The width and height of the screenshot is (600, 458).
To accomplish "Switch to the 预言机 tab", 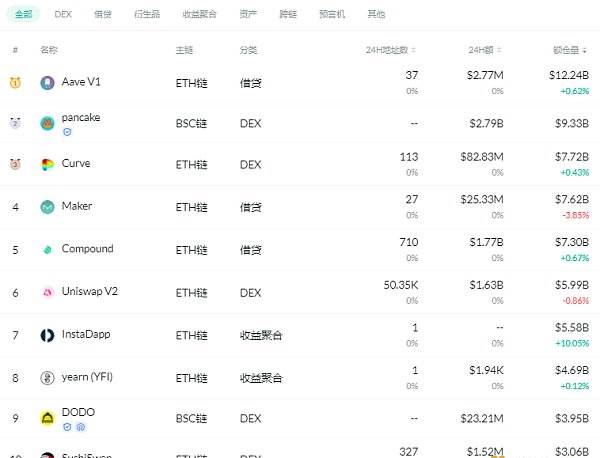I will [332, 14].
